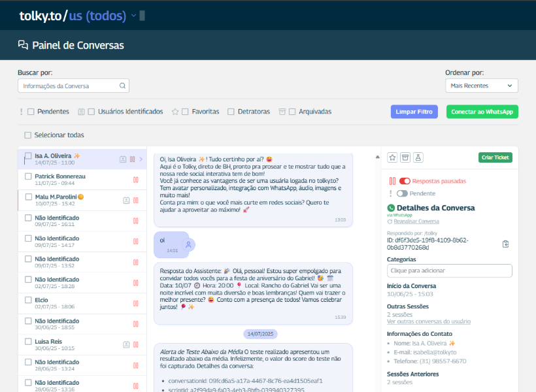Expand Isa A. Oliveira row chevron
Image resolution: width=536 pixels, height=392 pixels.
click(141, 159)
